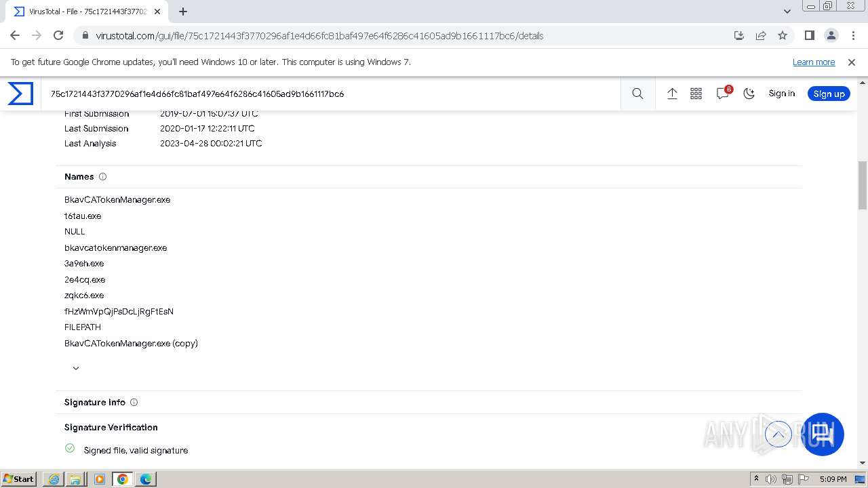Dismiss the Chrome update notice

point(852,62)
